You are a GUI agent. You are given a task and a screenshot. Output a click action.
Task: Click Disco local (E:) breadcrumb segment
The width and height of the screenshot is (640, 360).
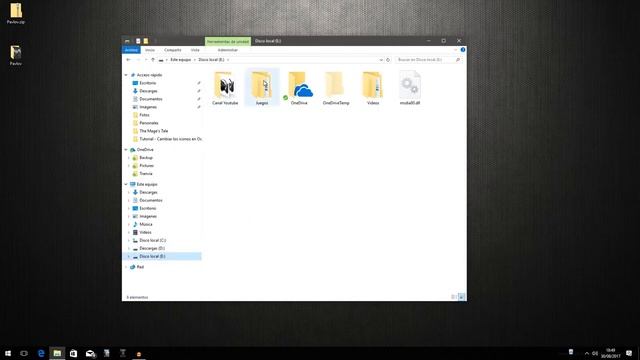(211, 60)
